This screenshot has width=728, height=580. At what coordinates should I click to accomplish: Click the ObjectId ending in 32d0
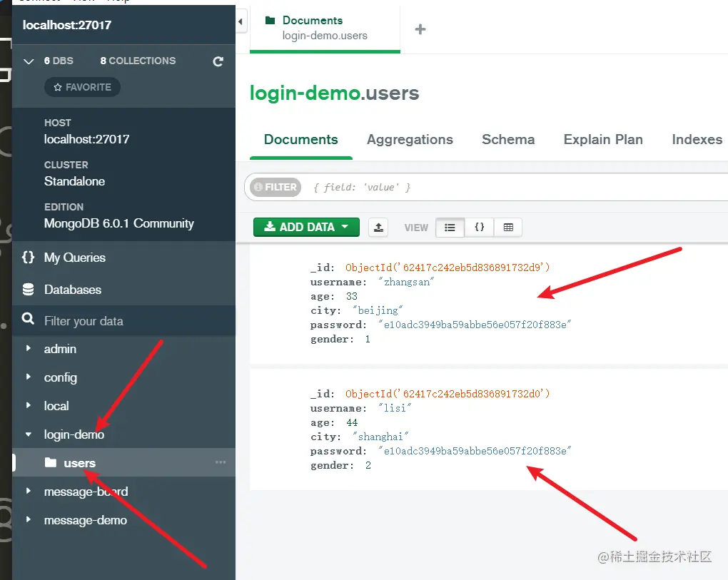(448, 394)
